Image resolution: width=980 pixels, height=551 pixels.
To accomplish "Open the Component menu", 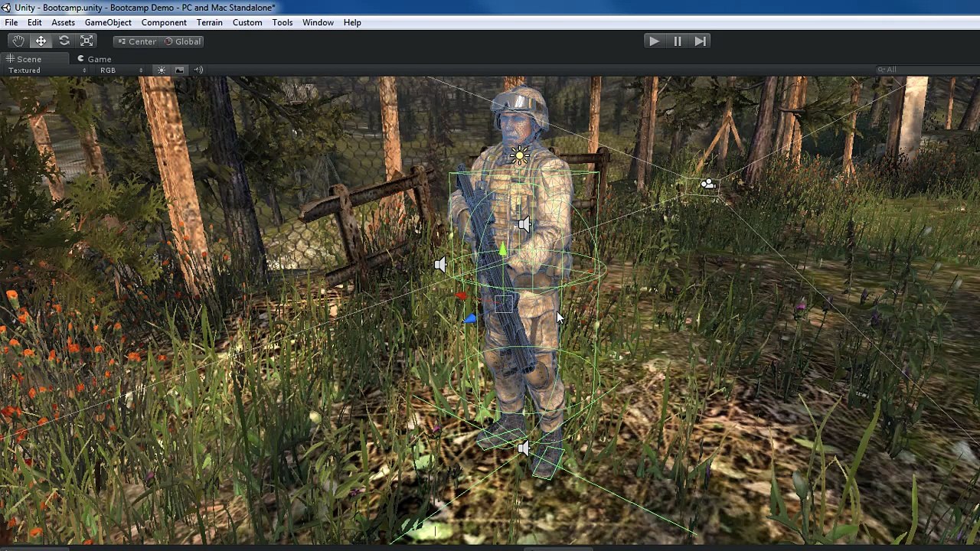I will click(x=164, y=22).
